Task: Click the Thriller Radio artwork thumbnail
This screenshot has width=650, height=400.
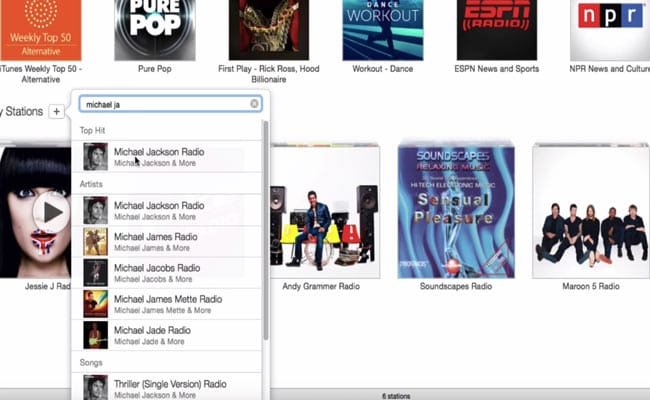Action: click(x=95, y=388)
